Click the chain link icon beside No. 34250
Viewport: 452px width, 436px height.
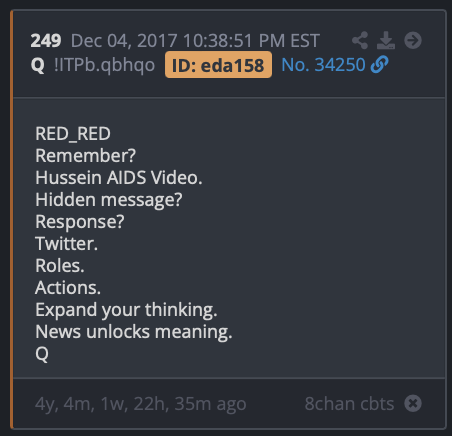point(379,64)
